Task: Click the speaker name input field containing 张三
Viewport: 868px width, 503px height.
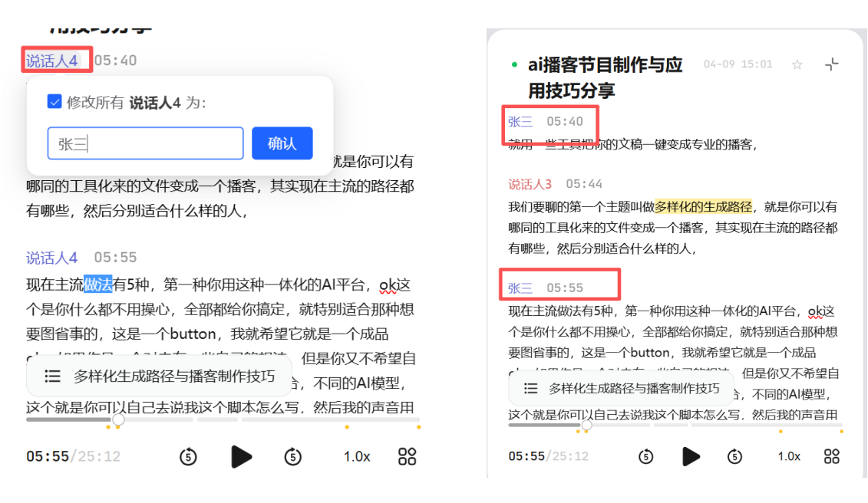Action: pyautogui.click(x=145, y=144)
